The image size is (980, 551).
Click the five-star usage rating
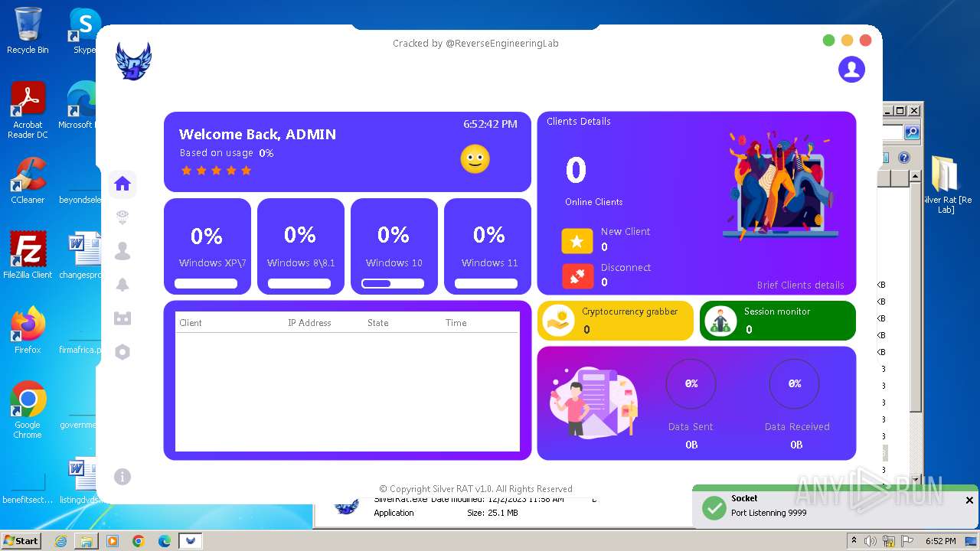coord(216,171)
